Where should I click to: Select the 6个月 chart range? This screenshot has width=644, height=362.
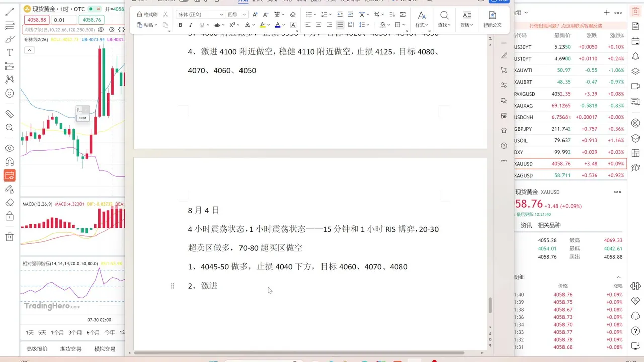coord(93,333)
